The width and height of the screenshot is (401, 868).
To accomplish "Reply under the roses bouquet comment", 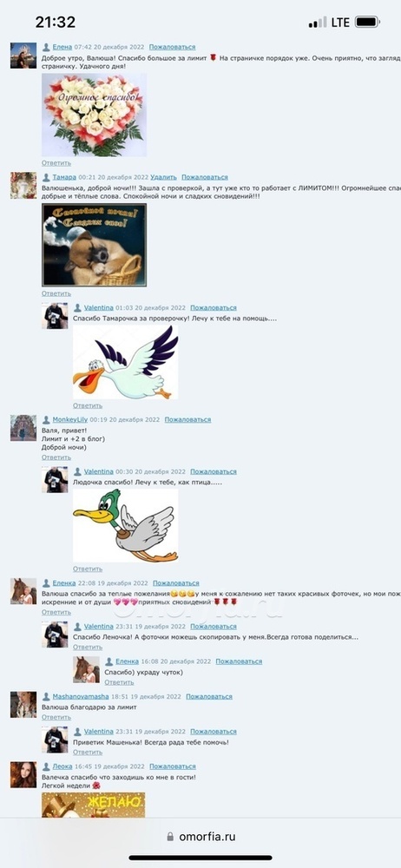I will [x=56, y=163].
